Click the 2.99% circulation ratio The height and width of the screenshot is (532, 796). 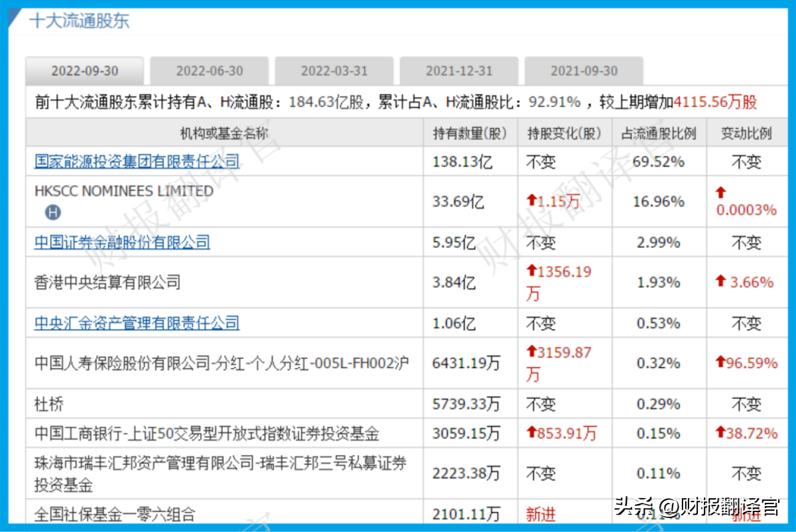pyautogui.click(x=659, y=242)
